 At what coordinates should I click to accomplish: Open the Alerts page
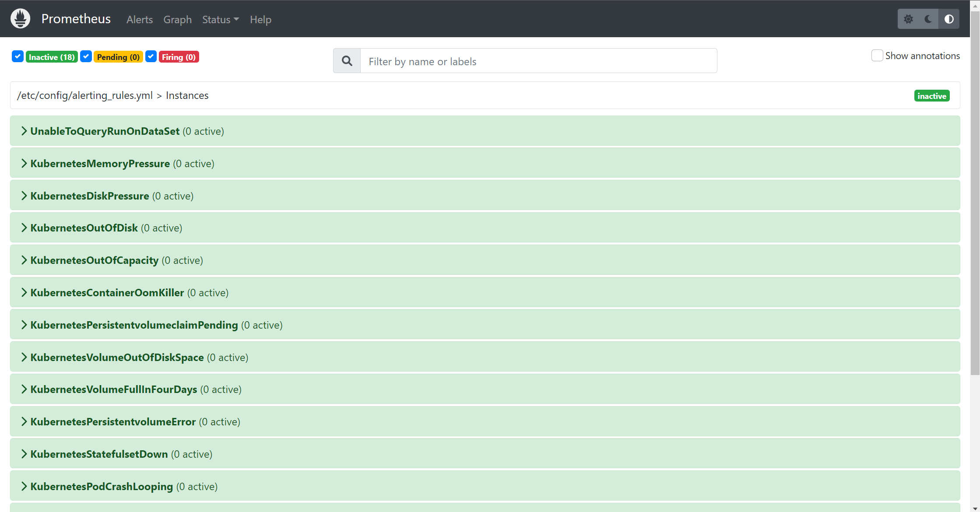click(140, 20)
